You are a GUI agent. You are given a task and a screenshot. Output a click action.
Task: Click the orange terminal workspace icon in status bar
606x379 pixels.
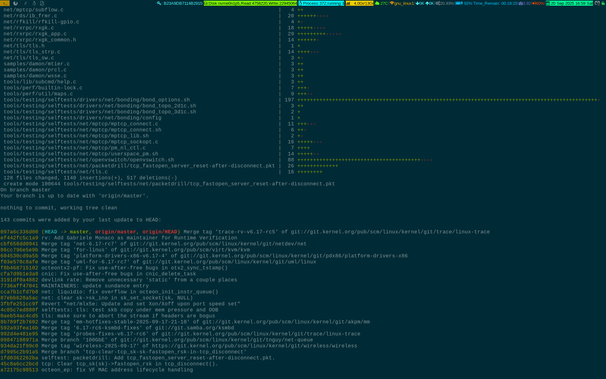[5, 3]
